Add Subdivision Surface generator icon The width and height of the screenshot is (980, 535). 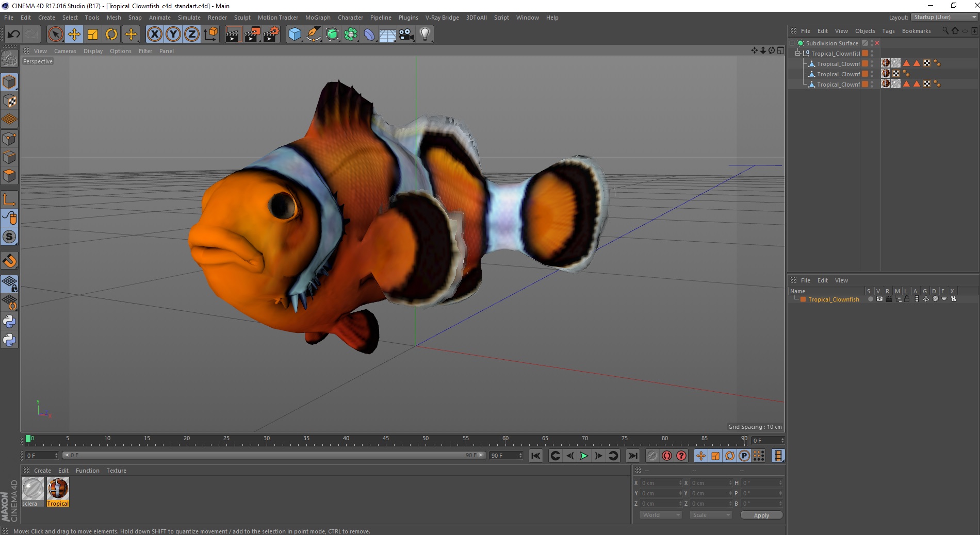(332, 35)
